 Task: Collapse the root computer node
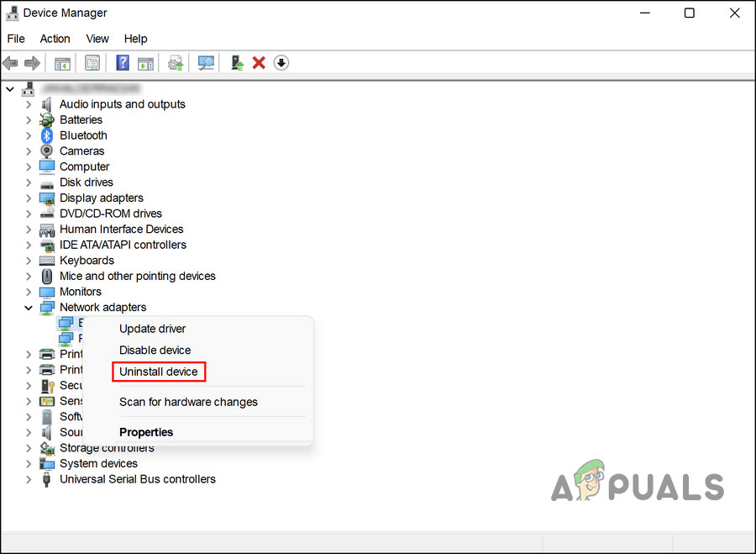pos(10,89)
